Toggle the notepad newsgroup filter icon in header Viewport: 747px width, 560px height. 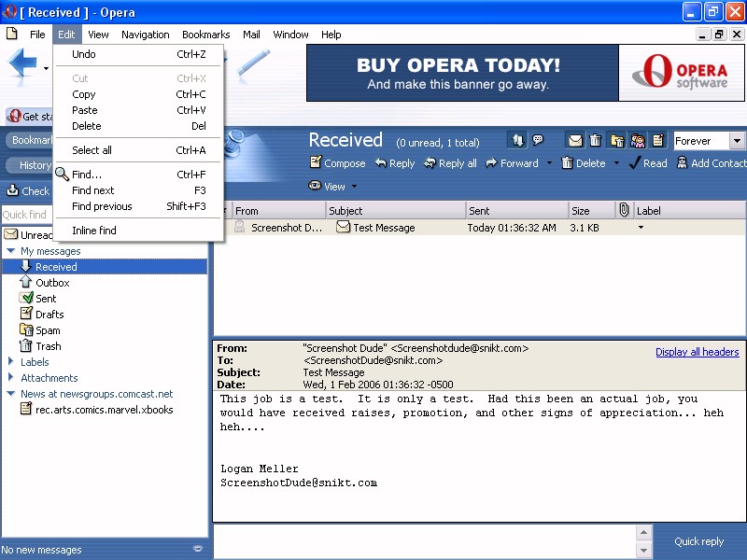[x=658, y=141]
